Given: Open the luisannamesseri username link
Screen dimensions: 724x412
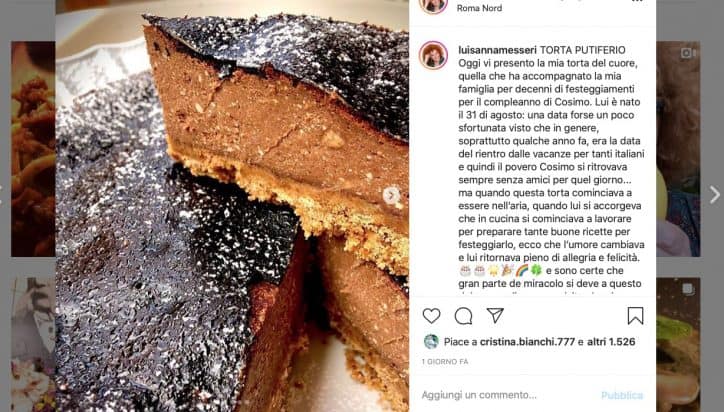Looking at the screenshot, I should coord(497,50).
